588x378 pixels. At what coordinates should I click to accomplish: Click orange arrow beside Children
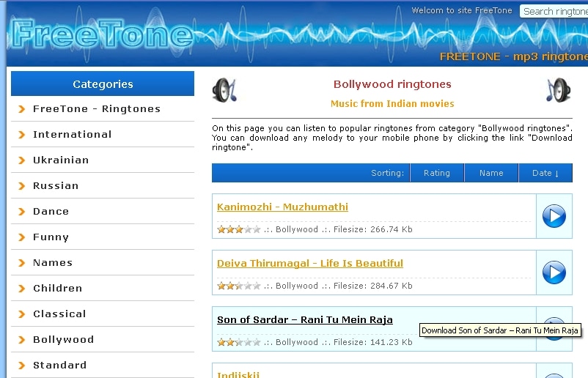[x=22, y=289]
